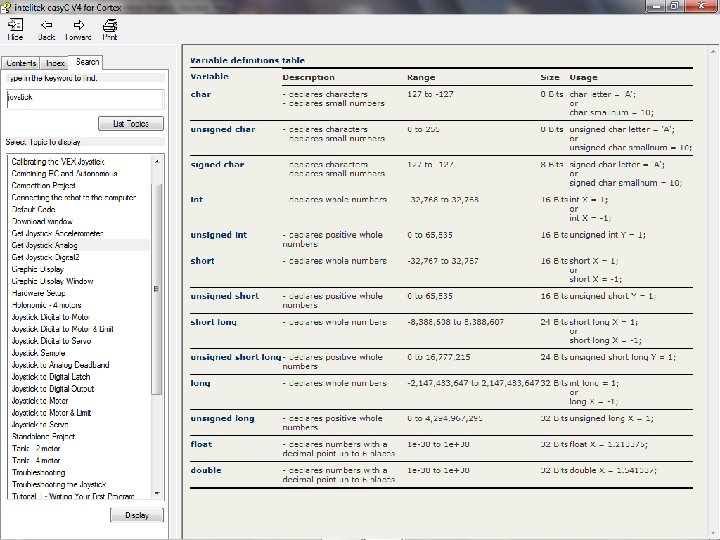The height and width of the screenshot is (540, 720).
Task: Click the Usage column header
Action: point(583,77)
